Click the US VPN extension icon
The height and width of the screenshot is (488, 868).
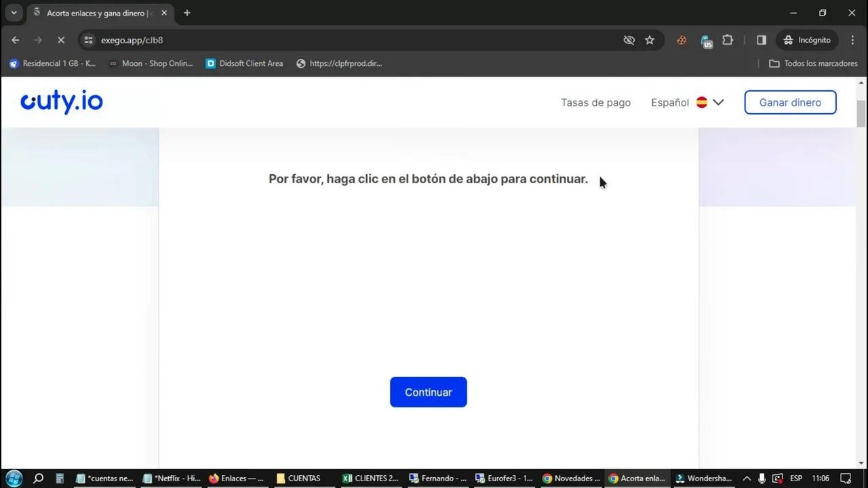coord(707,41)
